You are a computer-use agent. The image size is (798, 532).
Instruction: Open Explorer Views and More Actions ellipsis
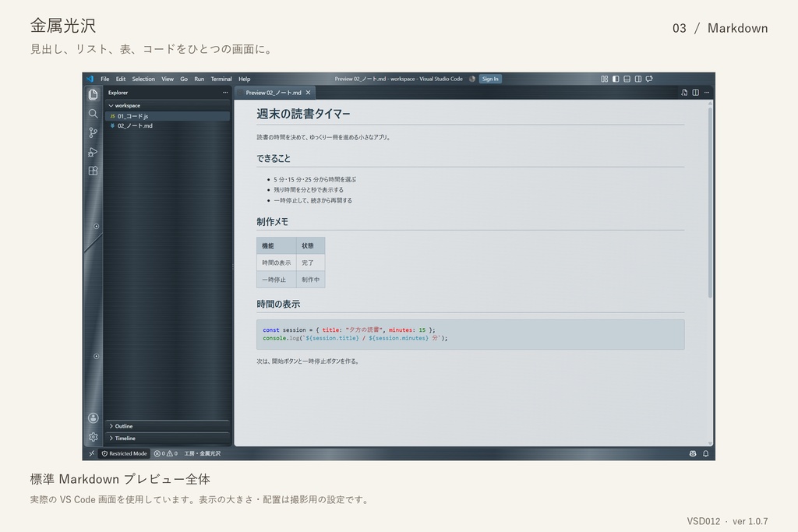coord(225,93)
